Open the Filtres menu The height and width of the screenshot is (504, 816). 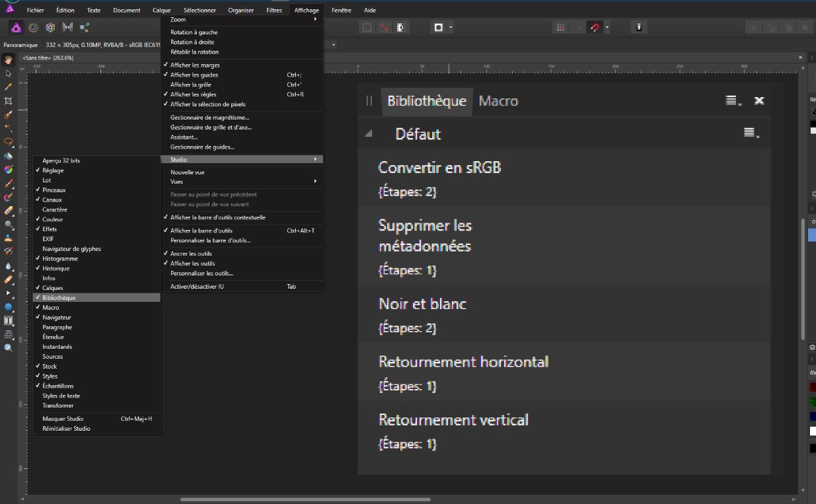(x=274, y=10)
